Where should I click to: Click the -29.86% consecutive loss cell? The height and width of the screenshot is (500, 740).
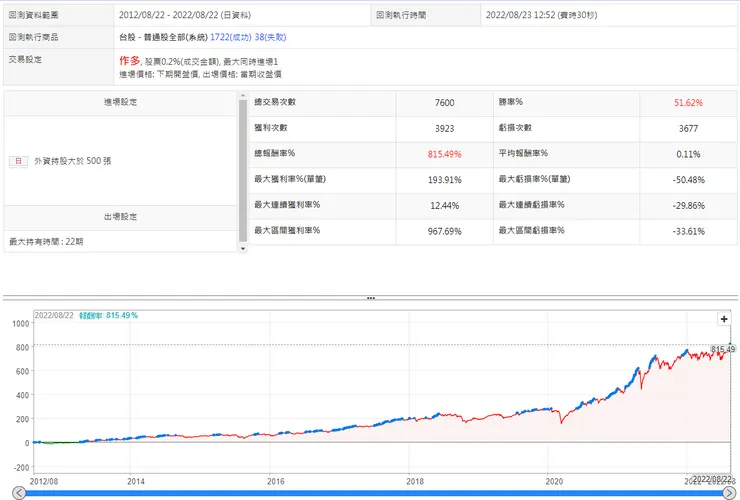[x=688, y=206]
